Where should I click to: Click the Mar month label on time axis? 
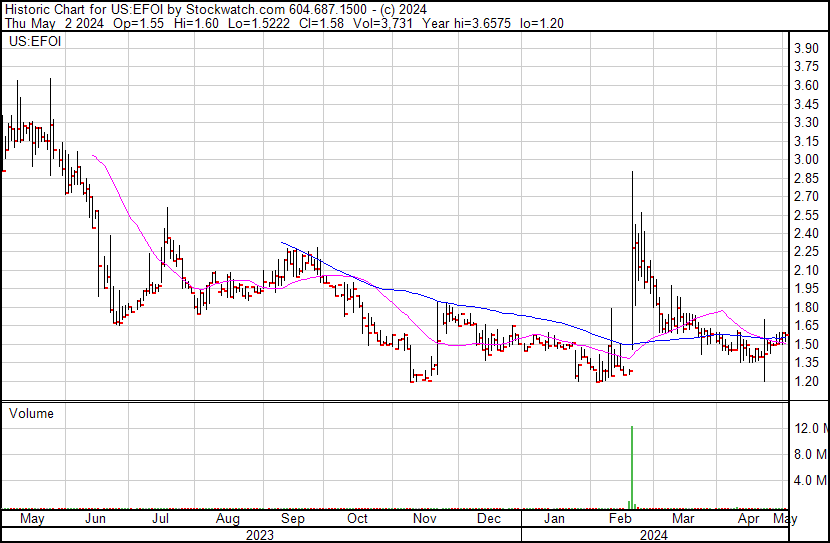click(x=684, y=519)
